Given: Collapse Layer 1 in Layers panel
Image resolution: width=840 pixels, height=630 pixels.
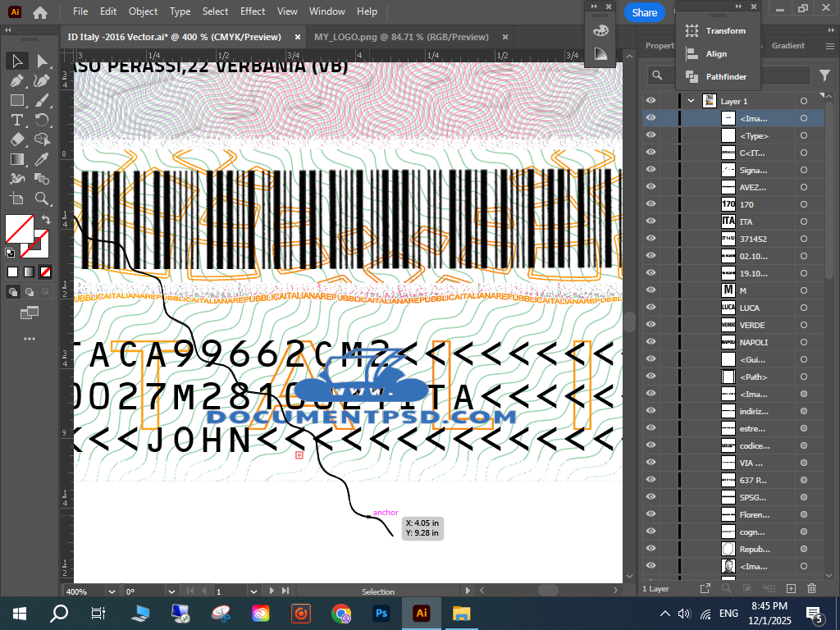Looking at the screenshot, I should (692, 101).
